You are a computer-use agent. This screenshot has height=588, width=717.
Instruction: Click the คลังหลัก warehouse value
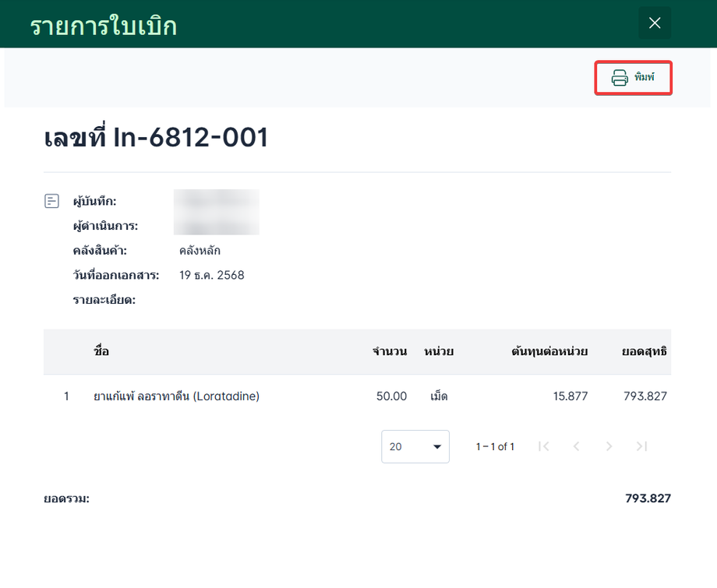(x=200, y=251)
